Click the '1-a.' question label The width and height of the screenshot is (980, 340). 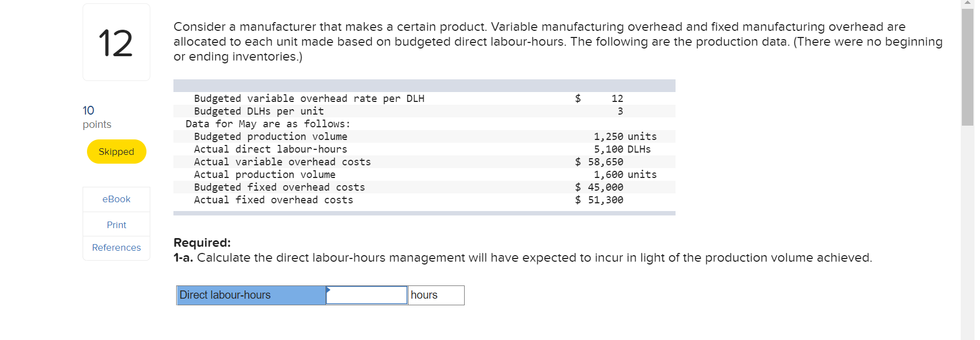click(x=183, y=257)
